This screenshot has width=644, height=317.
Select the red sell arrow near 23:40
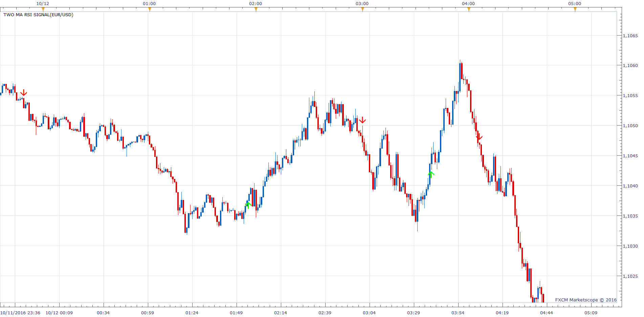(24, 93)
